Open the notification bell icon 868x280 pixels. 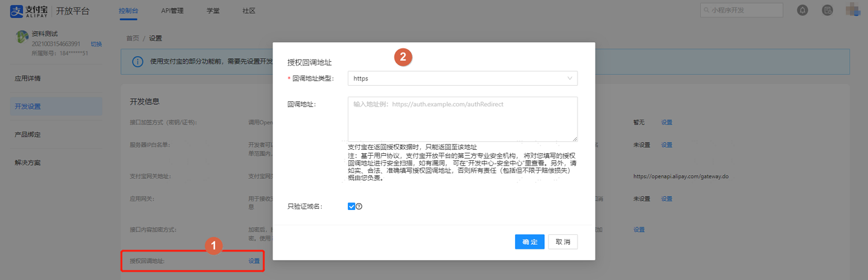[x=803, y=10]
